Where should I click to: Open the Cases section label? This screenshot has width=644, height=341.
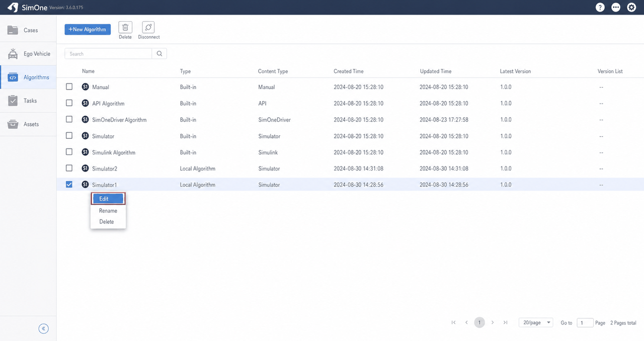(31, 30)
